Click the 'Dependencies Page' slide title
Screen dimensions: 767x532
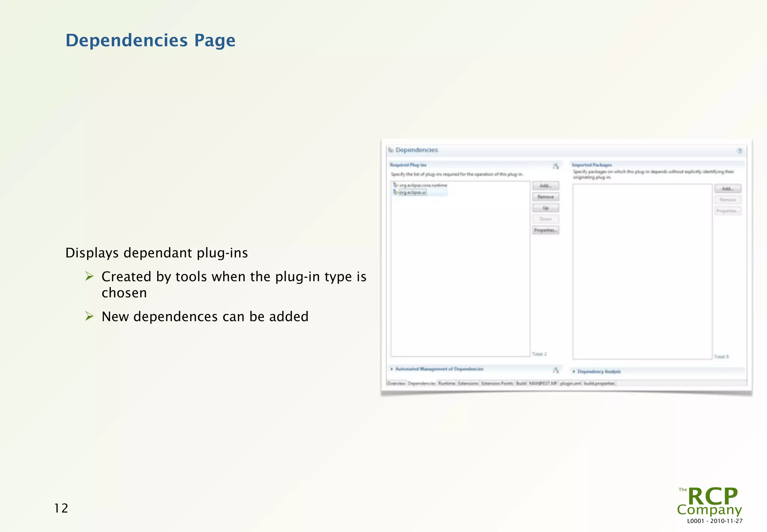pos(151,40)
